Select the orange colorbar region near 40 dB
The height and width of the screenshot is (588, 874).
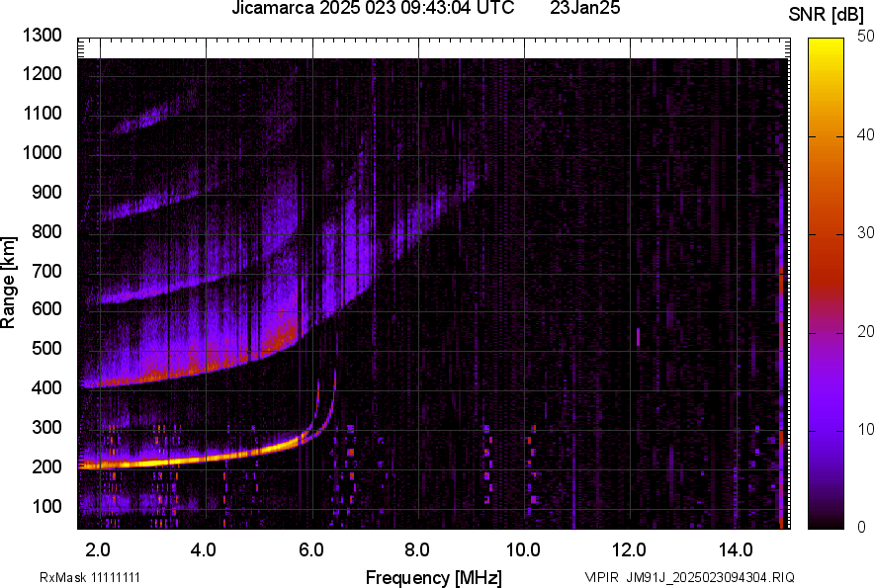coord(824,135)
